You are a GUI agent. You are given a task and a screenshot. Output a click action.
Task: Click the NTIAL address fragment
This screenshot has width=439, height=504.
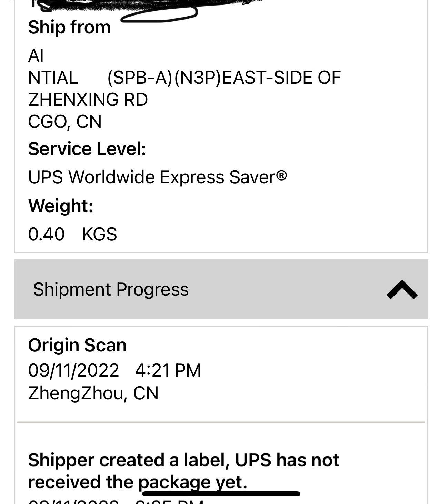[53, 78]
